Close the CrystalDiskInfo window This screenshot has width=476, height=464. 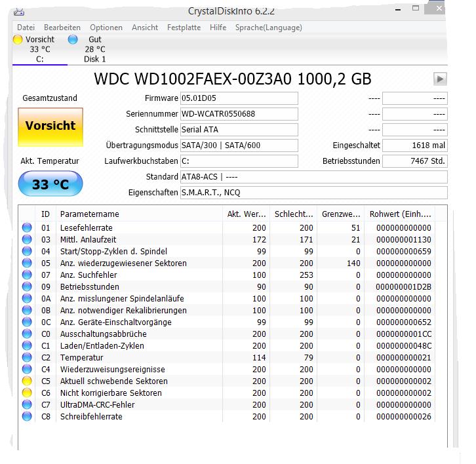click(x=439, y=9)
